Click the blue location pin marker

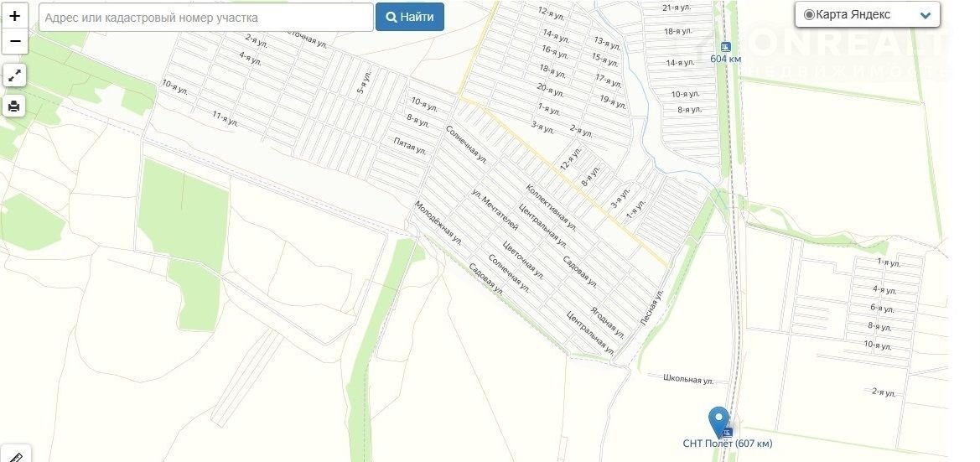tap(718, 422)
